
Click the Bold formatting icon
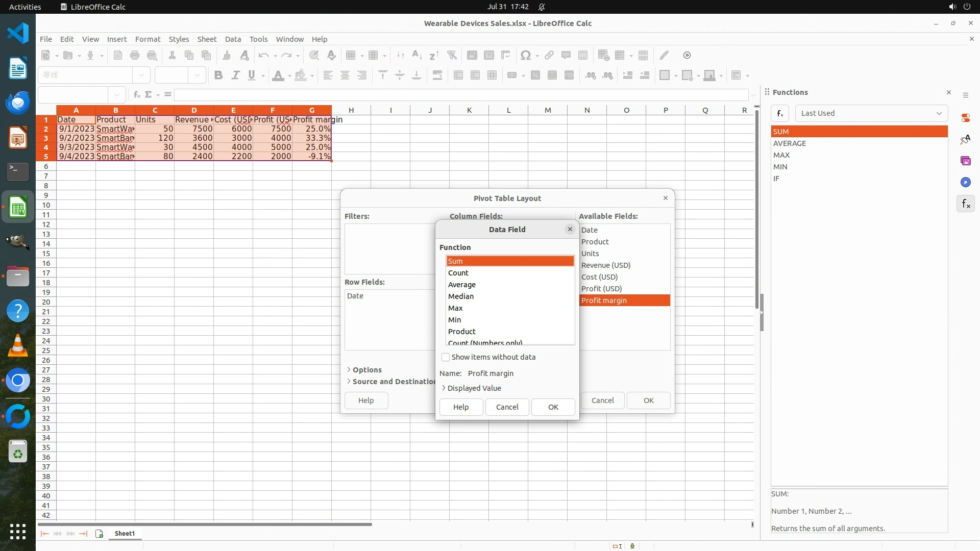point(218,76)
